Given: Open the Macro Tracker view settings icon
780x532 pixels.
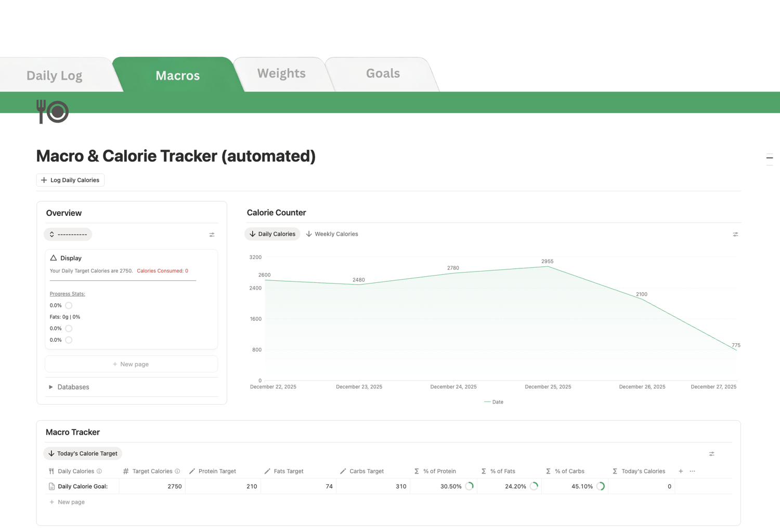Looking at the screenshot, I should point(712,454).
